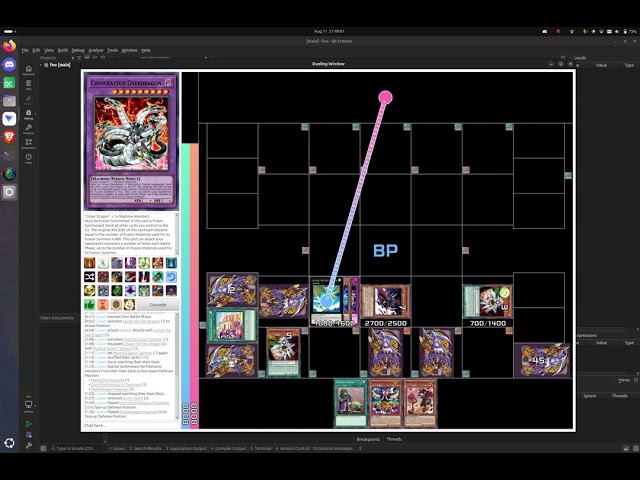Click the coin icon next to the hourglass

[116, 304]
